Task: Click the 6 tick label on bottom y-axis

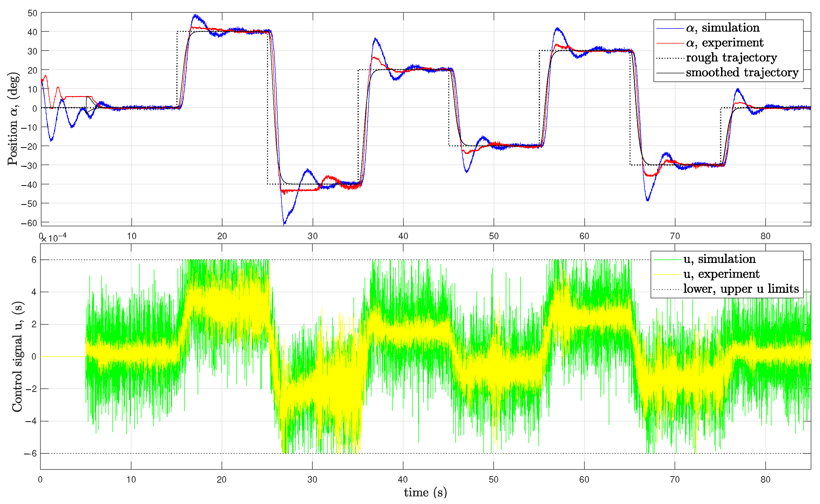Action: click(x=34, y=260)
